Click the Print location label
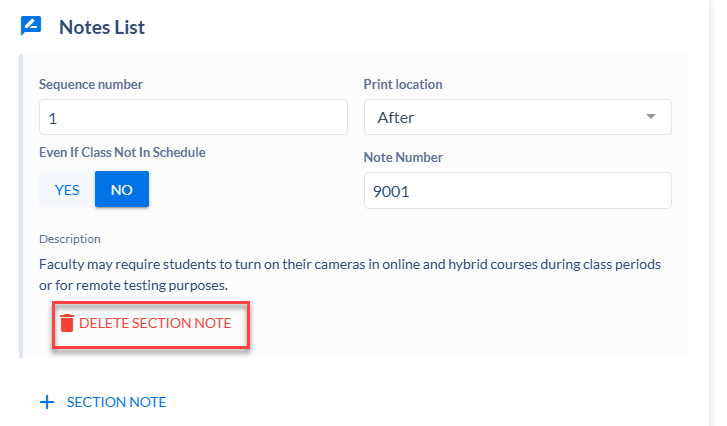Image resolution: width=727 pixels, height=426 pixels. [x=403, y=84]
